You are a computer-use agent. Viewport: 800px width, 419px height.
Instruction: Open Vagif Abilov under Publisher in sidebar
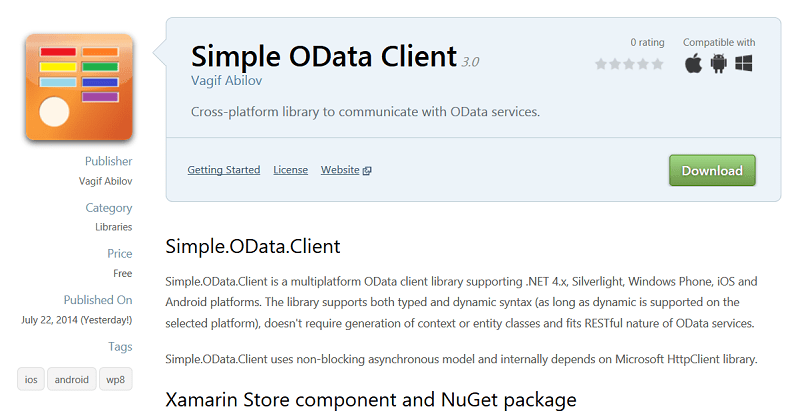pyautogui.click(x=105, y=181)
